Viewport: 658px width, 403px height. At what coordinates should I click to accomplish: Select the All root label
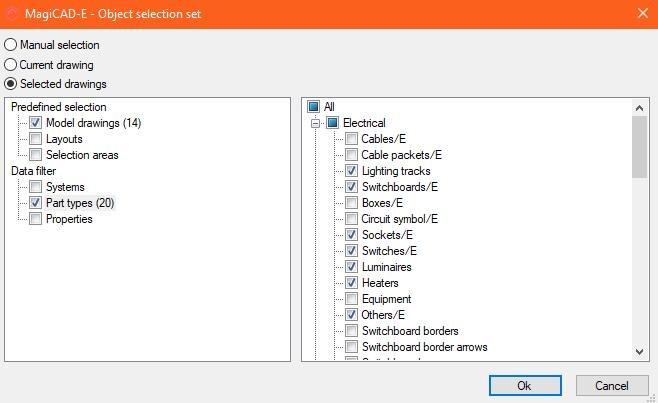[x=329, y=107]
